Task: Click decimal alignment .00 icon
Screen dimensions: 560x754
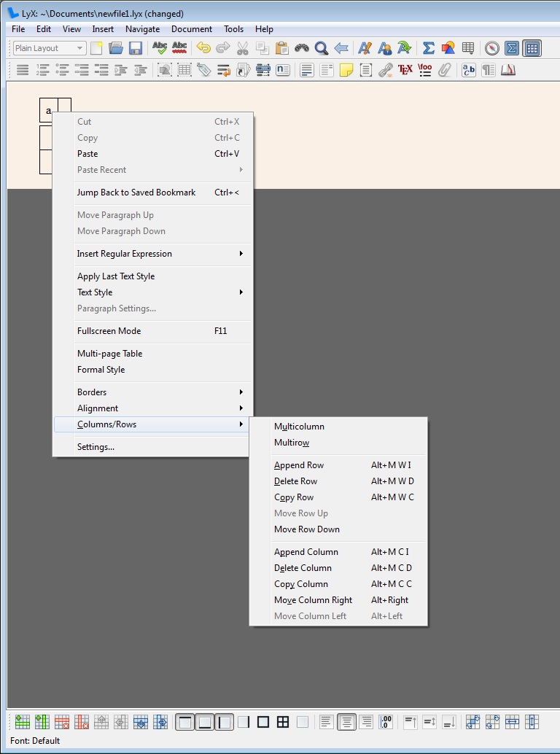Action: tap(386, 722)
